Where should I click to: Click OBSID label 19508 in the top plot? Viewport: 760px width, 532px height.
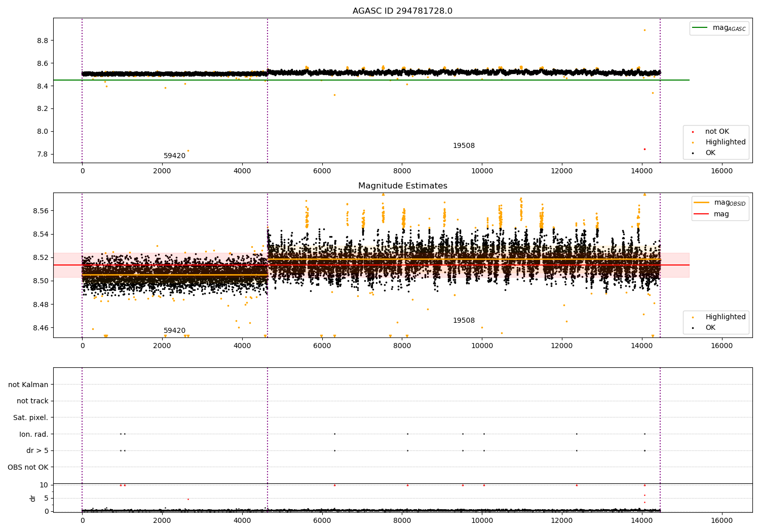pos(464,146)
